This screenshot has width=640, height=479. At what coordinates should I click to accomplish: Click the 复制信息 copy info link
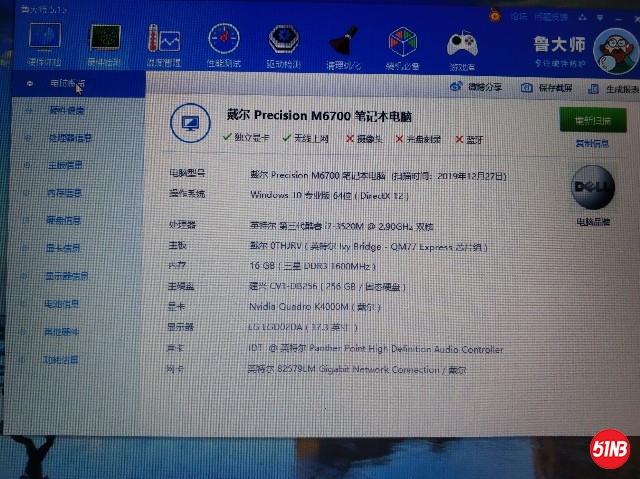coord(592,143)
